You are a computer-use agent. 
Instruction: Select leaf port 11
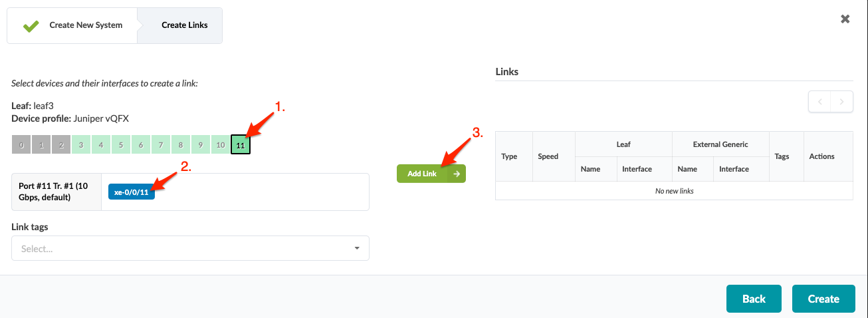coord(241,144)
